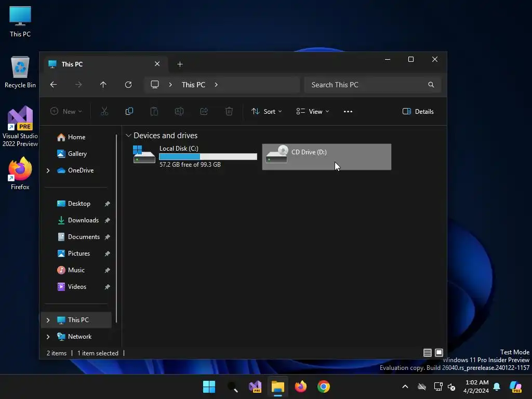Launch Chrome from the taskbar
This screenshot has height=399, width=532.
point(324,387)
